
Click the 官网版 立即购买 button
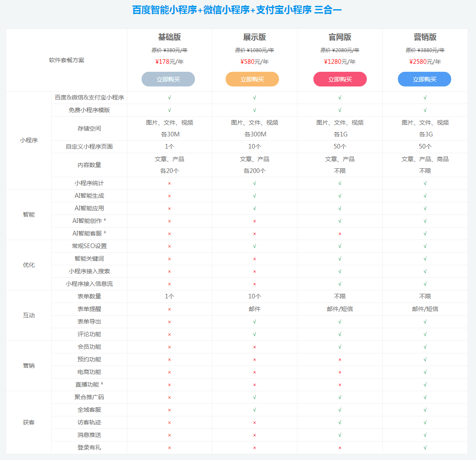click(340, 79)
